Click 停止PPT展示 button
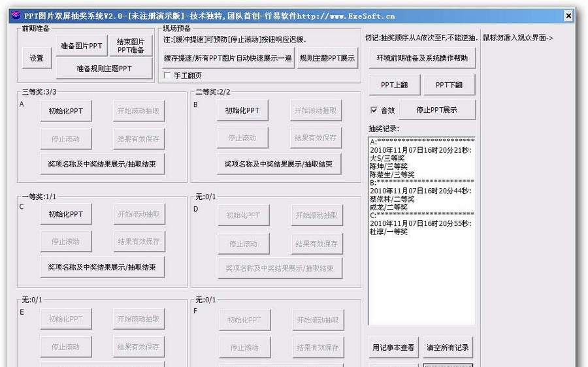The height and width of the screenshot is (367, 588). point(437,110)
